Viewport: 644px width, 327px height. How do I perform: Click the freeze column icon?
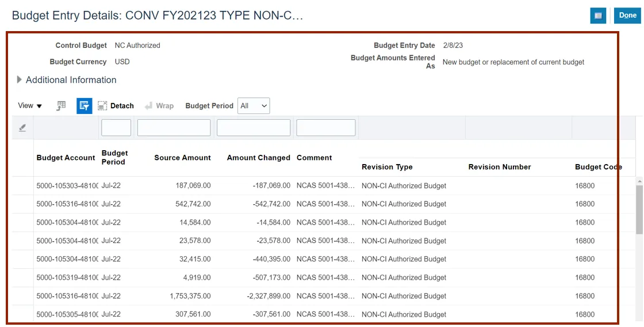coord(62,106)
